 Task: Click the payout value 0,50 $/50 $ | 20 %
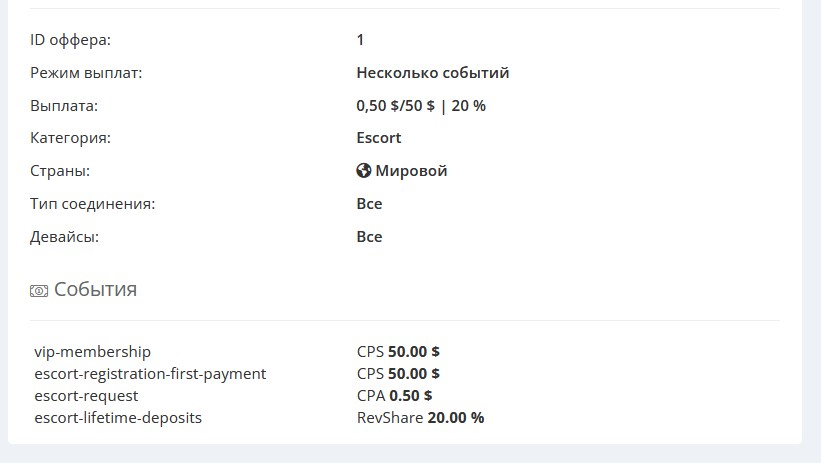pos(420,105)
